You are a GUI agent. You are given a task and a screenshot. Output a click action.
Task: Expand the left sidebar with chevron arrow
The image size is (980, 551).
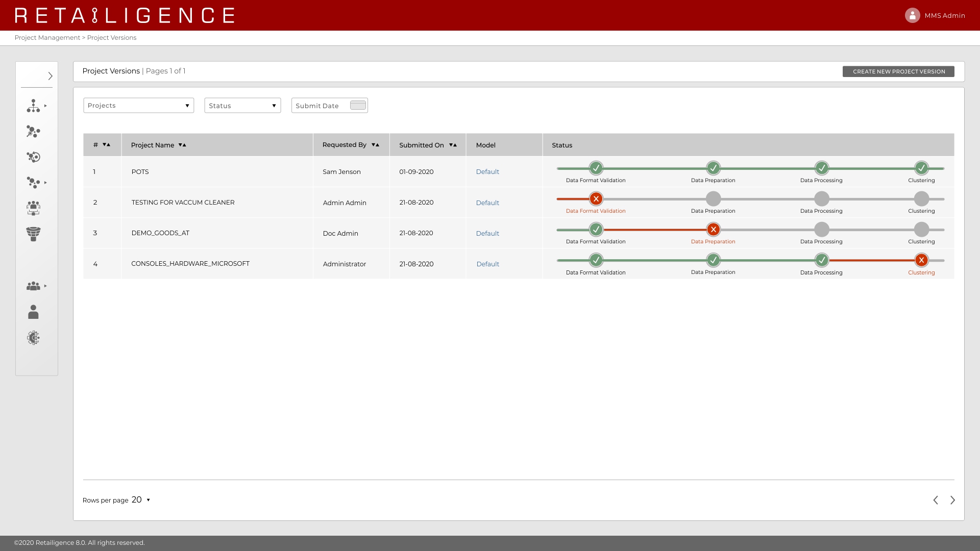[x=50, y=76]
